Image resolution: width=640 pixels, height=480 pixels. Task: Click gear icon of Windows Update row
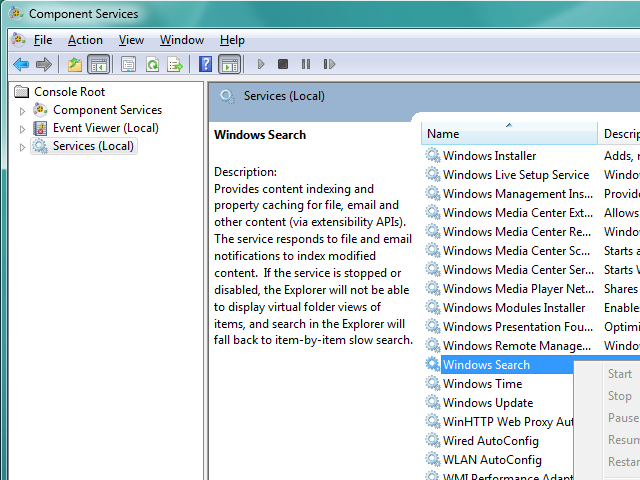433,402
